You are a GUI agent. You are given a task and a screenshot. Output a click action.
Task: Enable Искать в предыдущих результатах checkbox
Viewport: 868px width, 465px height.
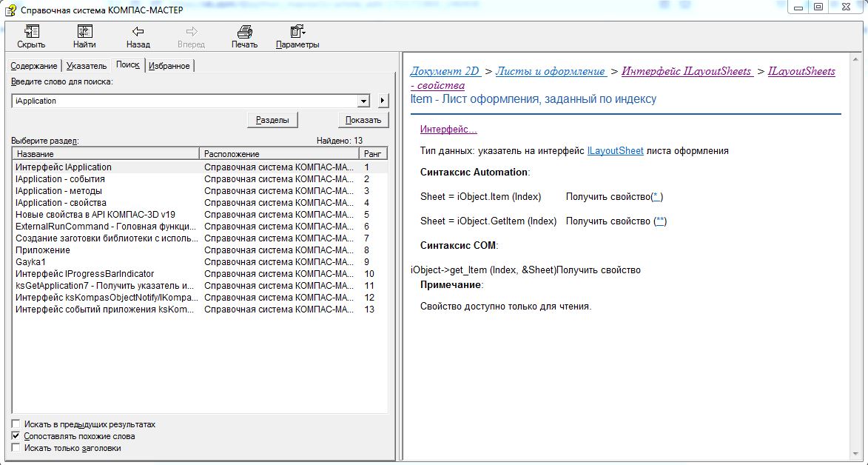[16, 424]
